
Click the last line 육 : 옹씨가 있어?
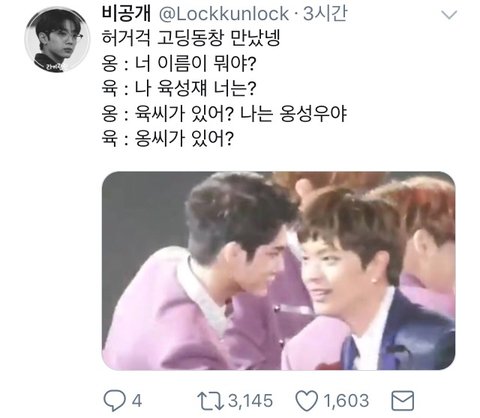168,139
